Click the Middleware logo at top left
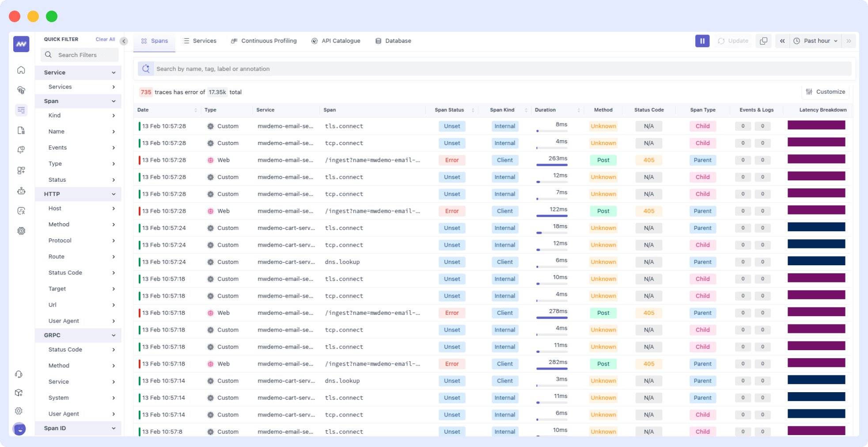Screen dimensions: 868x447 (x=21, y=44)
